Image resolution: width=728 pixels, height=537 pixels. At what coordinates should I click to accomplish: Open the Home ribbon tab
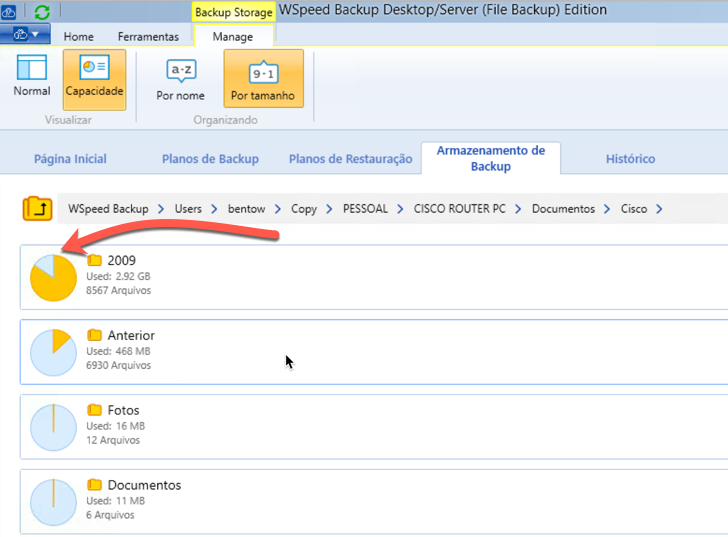[78, 37]
